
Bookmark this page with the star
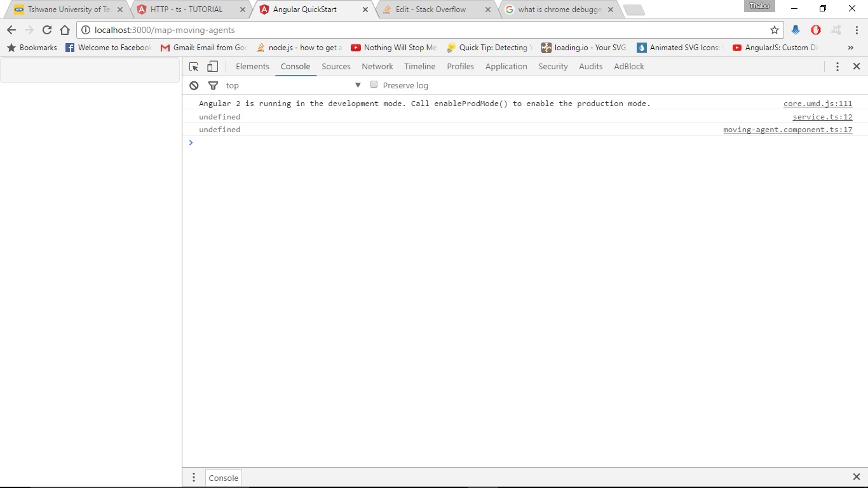(775, 30)
